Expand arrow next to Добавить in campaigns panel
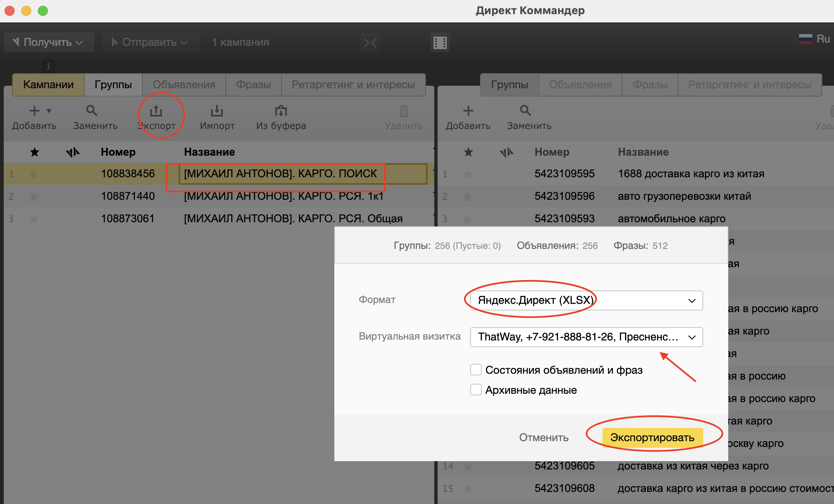Image resolution: width=834 pixels, height=504 pixels. pyautogui.click(x=49, y=111)
